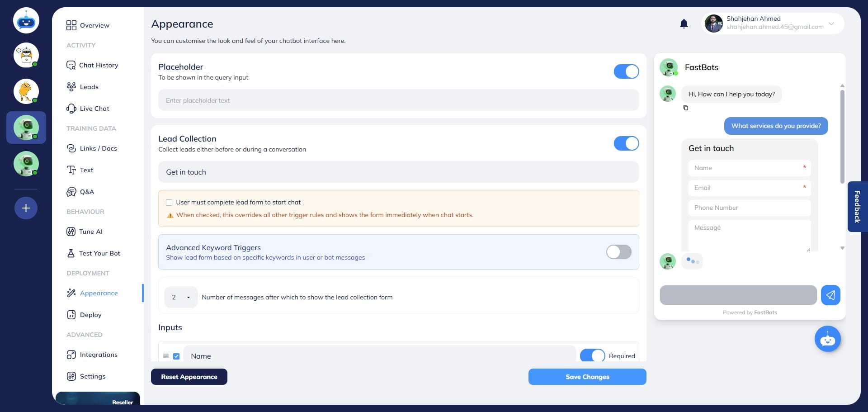The image size is (868, 412).
Task: Open the Chat History section
Action: pos(98,65)
